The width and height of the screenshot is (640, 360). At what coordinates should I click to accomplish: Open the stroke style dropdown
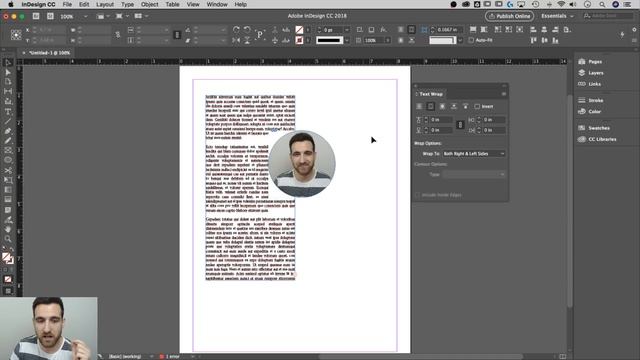pyautogui.click(x=347, y=40)
